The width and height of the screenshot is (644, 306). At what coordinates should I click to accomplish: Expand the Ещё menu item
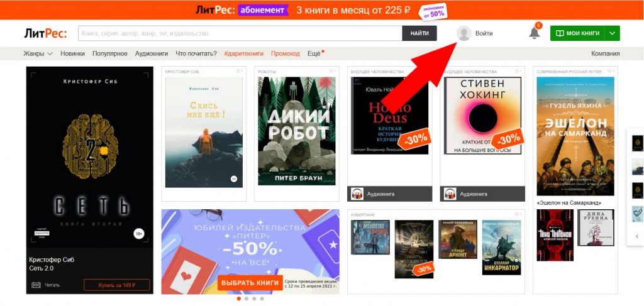point(315,53)
